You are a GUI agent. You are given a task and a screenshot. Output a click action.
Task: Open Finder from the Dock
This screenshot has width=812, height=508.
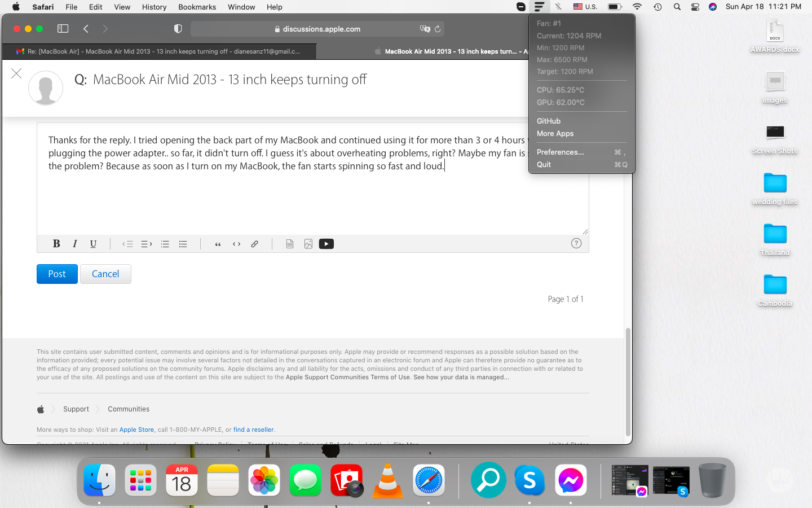[x=99, y=481]
